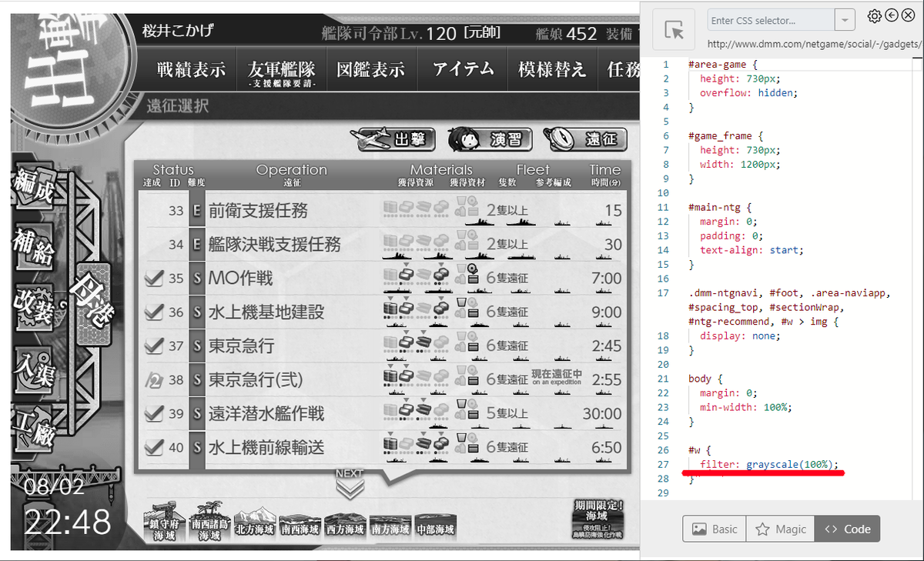This screenshot has height=561, width=924.
Task: Switch to the Basic tab
Action: [715, 529]
